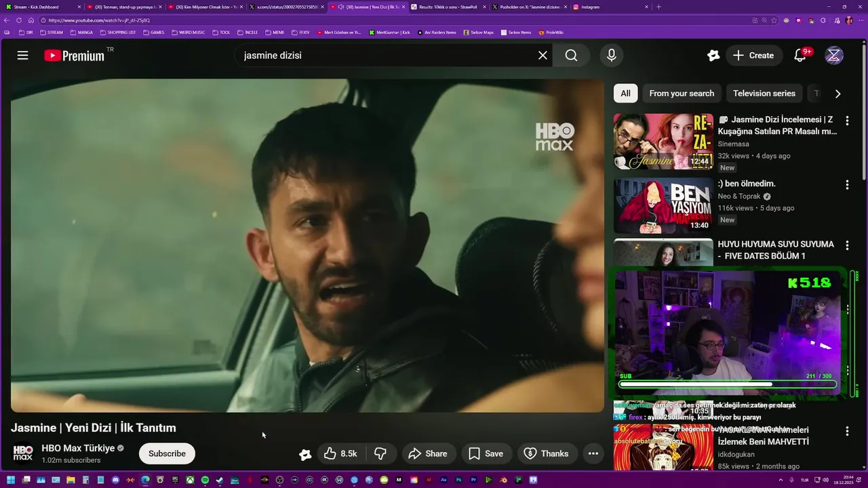Open the 'BEN YAŞIYOM' video thumbnail
Image resolution: width=868 pixels, height=488 pixels.
[x=663, y=206]
